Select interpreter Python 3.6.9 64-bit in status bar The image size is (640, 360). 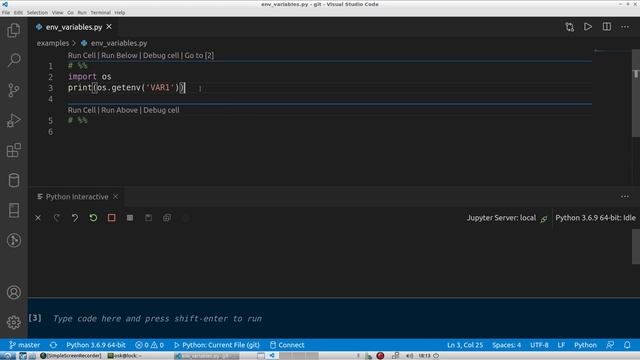click(96, 345)
